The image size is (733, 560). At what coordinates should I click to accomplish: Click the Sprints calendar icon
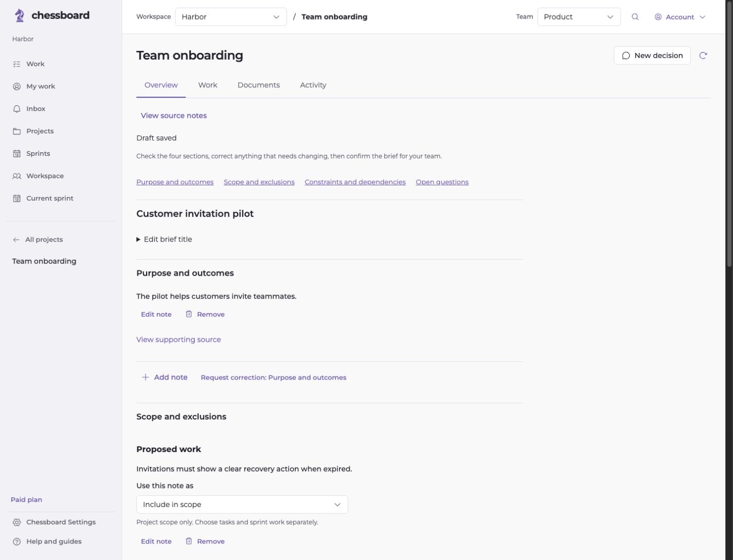(x=16, y=153)
